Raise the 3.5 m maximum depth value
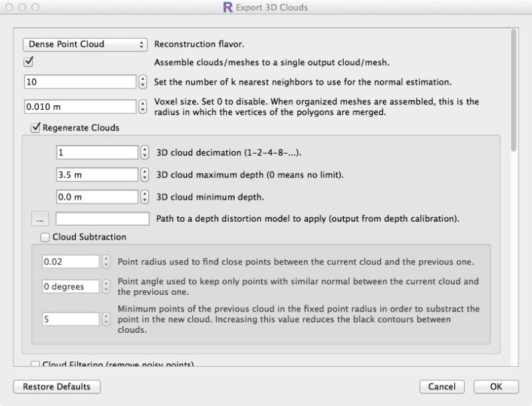532x406 pixels. (x=145, y=171)
